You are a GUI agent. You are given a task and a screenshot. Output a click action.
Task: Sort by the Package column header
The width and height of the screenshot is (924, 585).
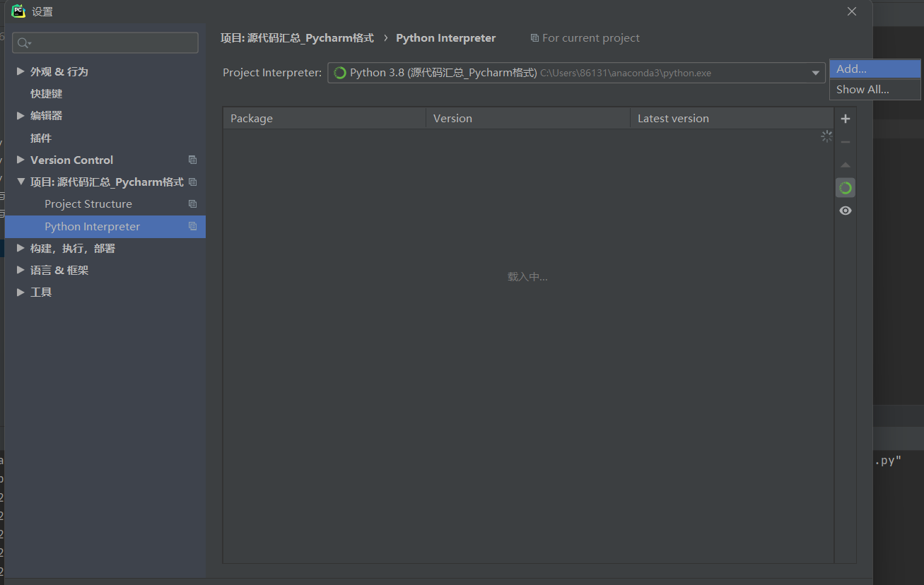click(x=324, y=118)
